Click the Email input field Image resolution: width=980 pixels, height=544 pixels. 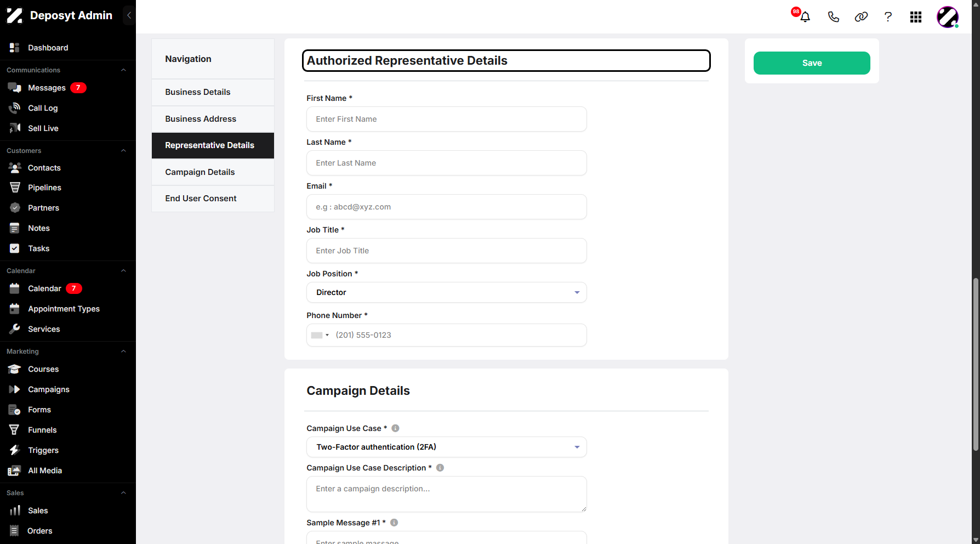(447, 207)
